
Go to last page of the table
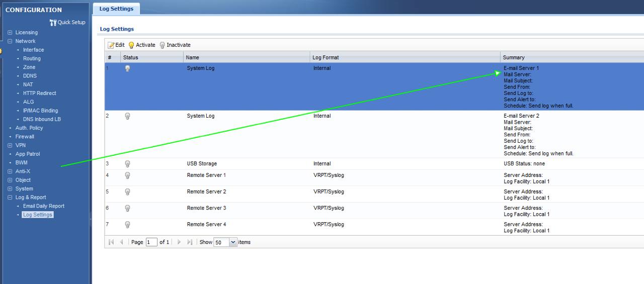point(190,242)
